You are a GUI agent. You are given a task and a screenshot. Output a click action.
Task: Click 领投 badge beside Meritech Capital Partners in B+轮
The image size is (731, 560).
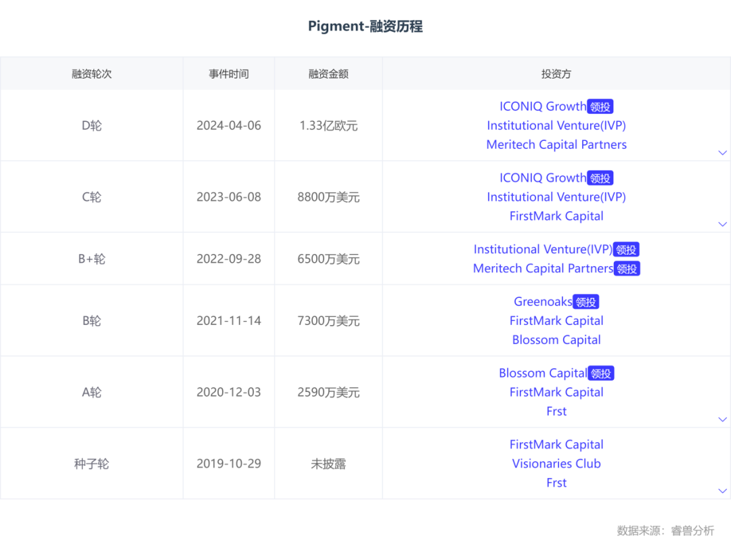click(x=627, y=269)
